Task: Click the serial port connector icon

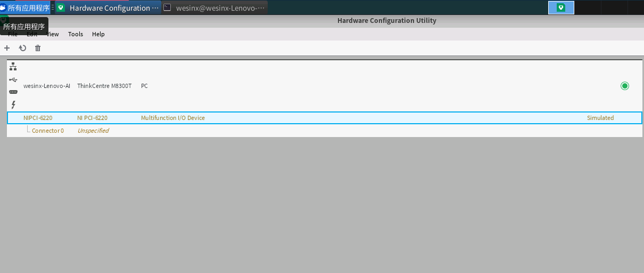Action: pos(13,92)
